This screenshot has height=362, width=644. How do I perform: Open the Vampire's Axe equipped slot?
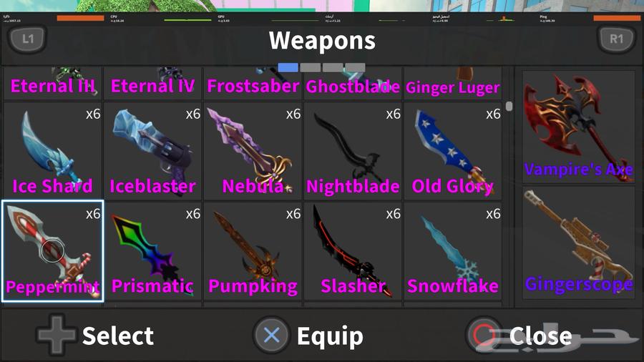578,127
